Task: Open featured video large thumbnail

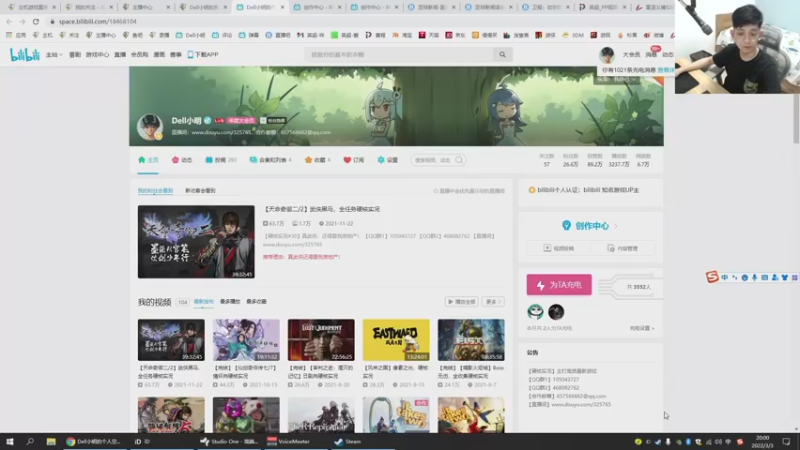Action: 196,242
